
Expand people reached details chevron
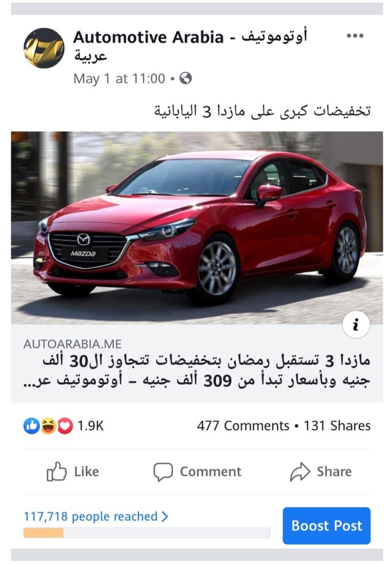coord(164,516)
